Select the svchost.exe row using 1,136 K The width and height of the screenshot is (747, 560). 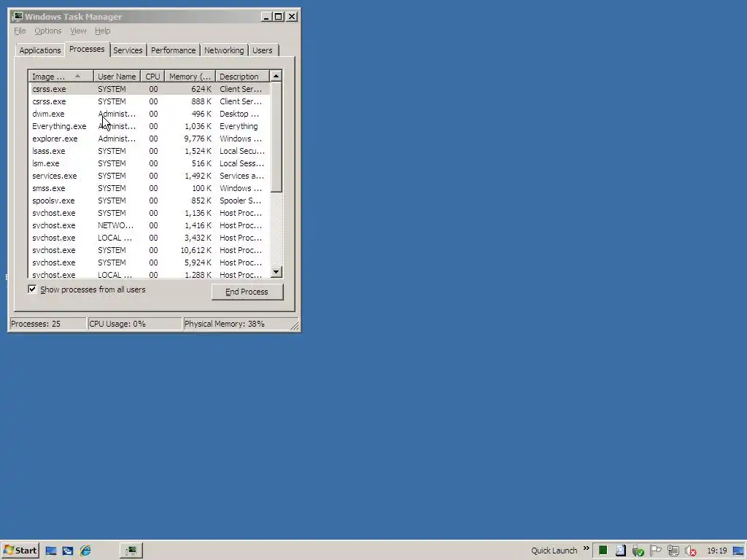point(149,213)
